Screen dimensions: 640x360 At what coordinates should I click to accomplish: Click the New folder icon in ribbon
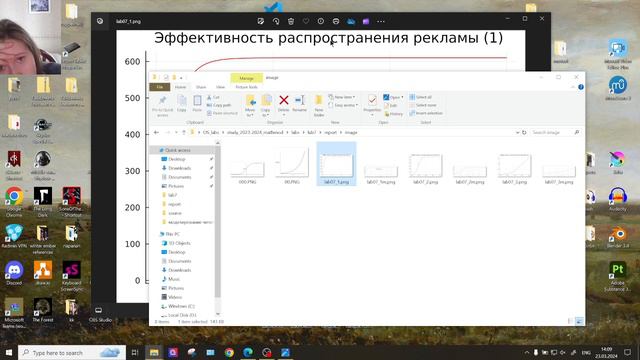(319, 106)
